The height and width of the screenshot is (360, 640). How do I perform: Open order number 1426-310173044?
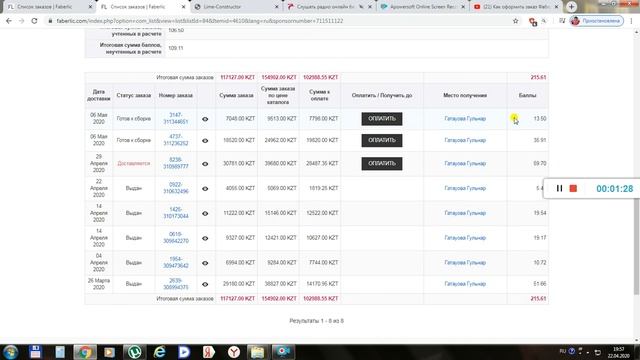(x=176, y=213)
